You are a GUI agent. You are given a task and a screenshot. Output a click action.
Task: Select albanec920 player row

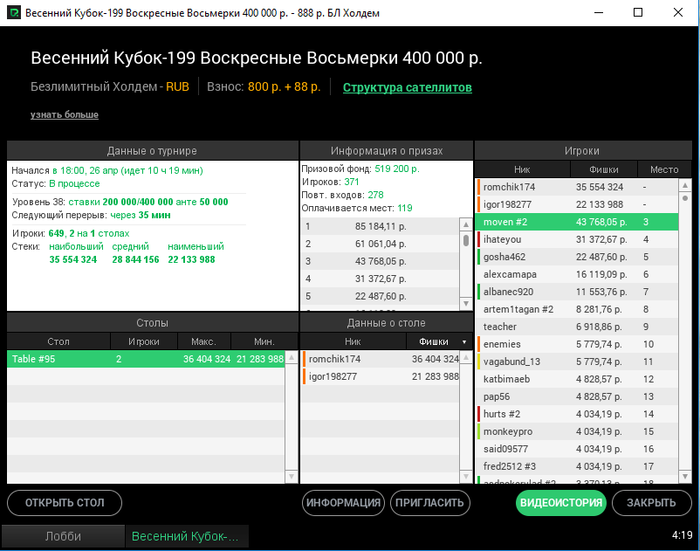pyautogui.click(x=577, y=292)
